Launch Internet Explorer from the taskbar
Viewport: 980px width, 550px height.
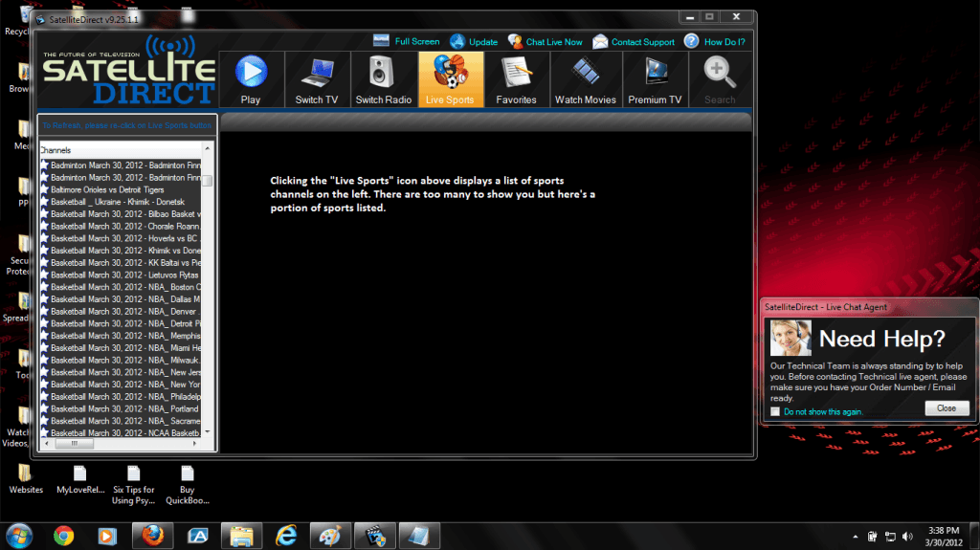tap(286, 537)
